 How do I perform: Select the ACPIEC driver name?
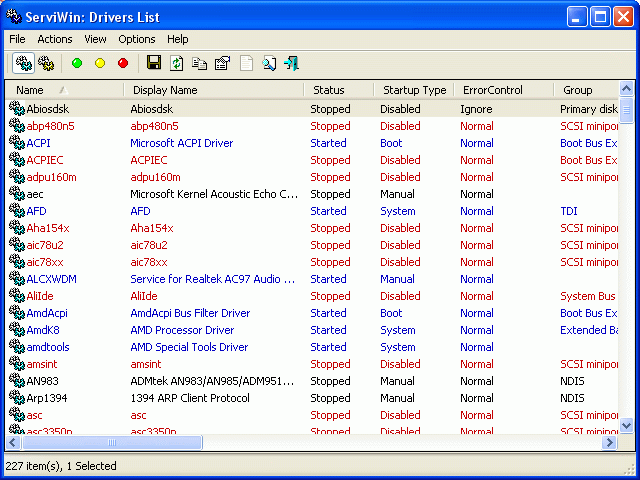[x=45, y=160]
